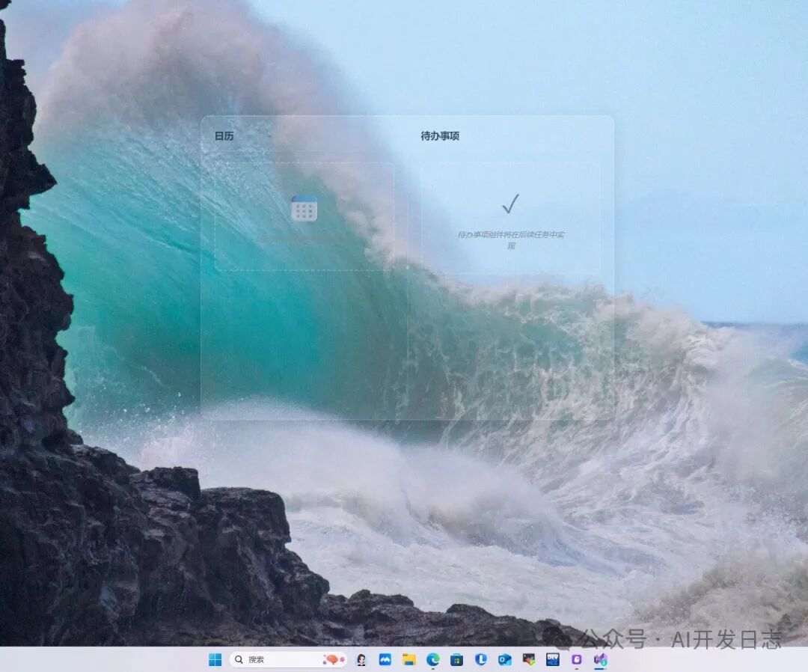Click the 待办事项 widget title
Screen dimensions: 808x672
pos(440,136)
